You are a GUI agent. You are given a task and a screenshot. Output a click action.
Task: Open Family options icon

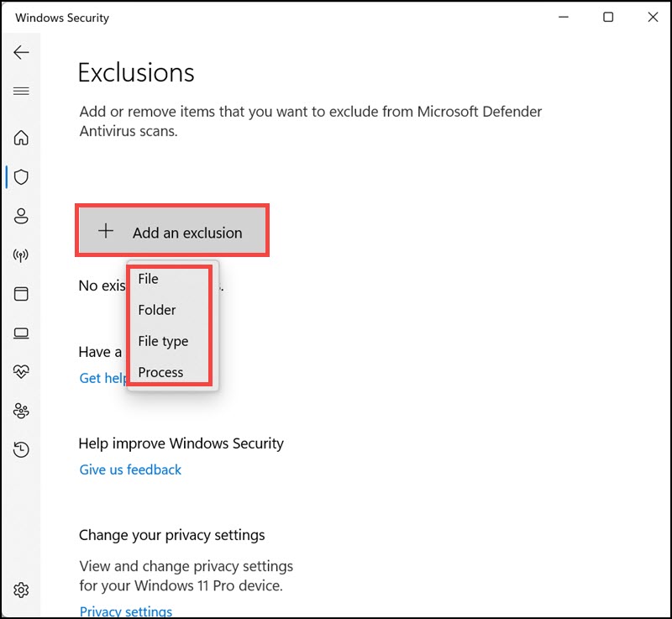pos(21,411)
